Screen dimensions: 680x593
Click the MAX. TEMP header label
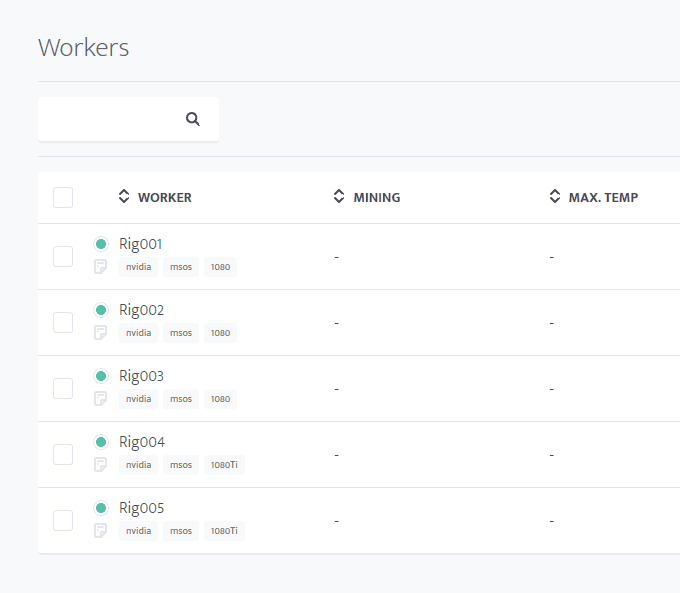click(603, 197)
